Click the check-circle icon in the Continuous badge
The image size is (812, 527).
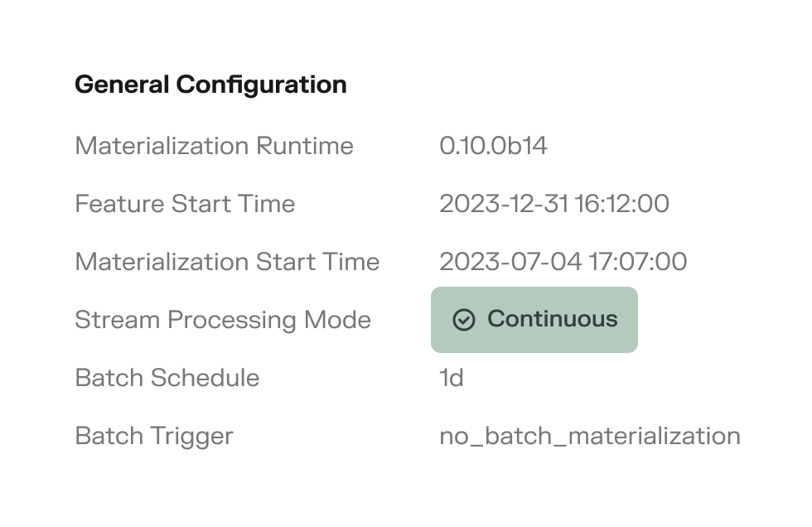pos(464,321)
